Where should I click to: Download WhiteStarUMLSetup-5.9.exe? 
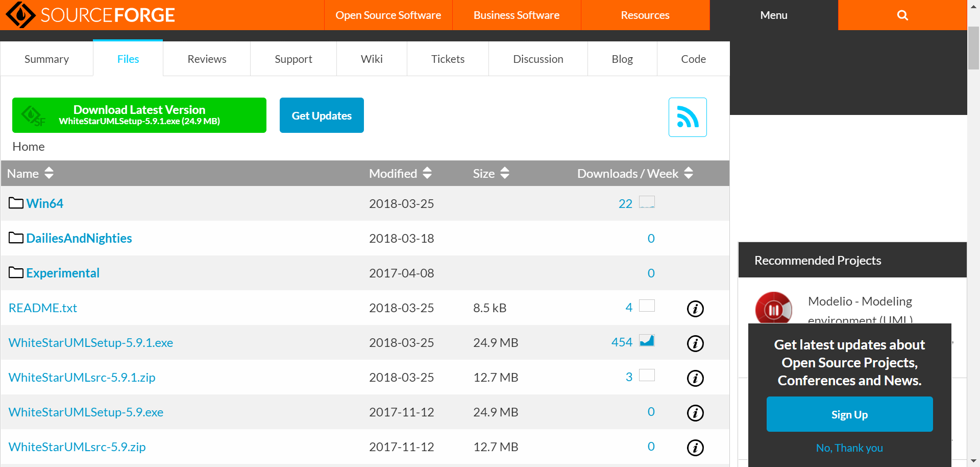pyautogui.click(x=86, y=412)
